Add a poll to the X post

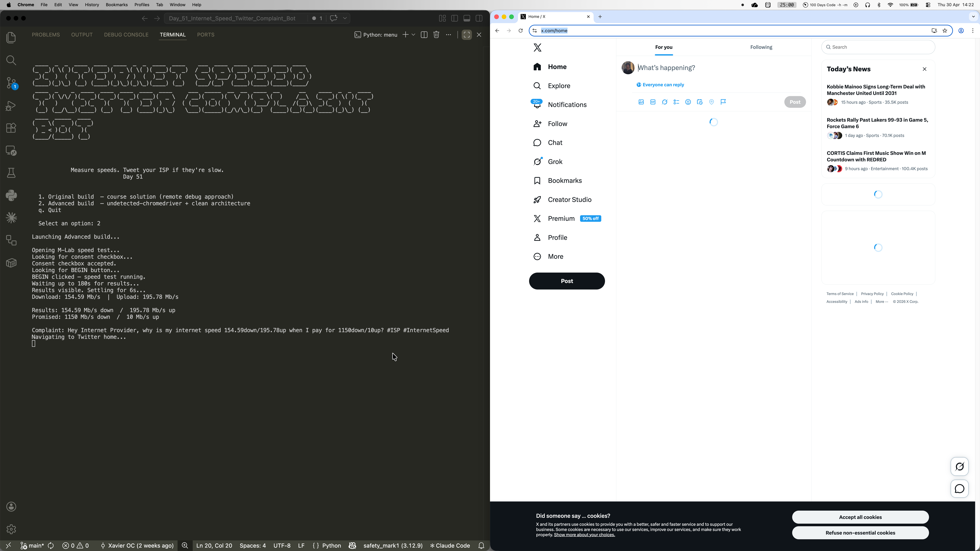tap(676, 102)
